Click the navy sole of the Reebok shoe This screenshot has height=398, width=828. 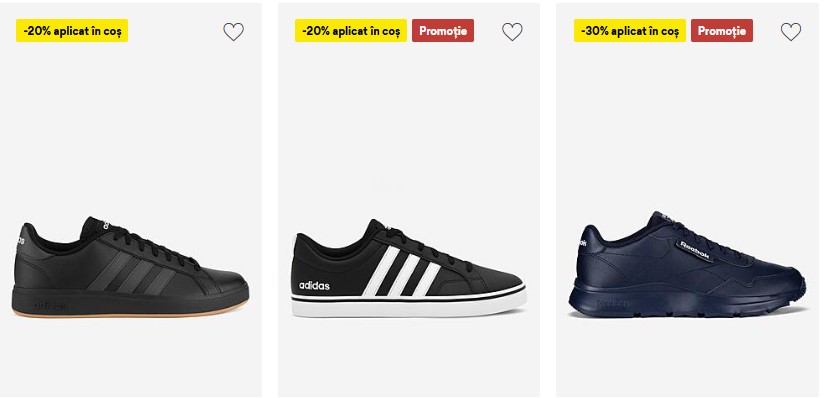[x=688, y=305]
